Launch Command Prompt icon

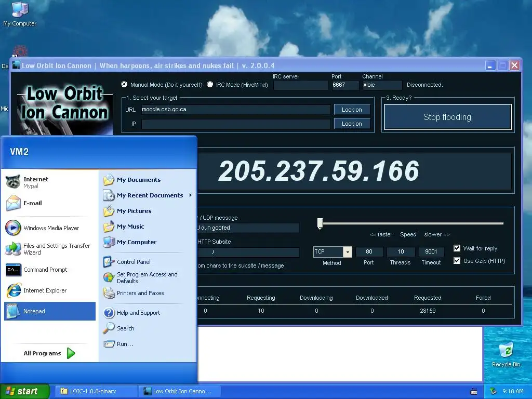13,270
